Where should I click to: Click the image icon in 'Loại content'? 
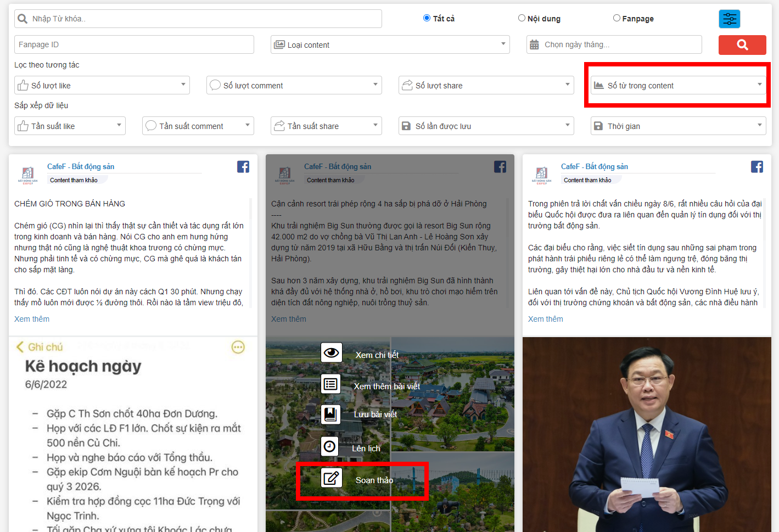coord(279,44)
